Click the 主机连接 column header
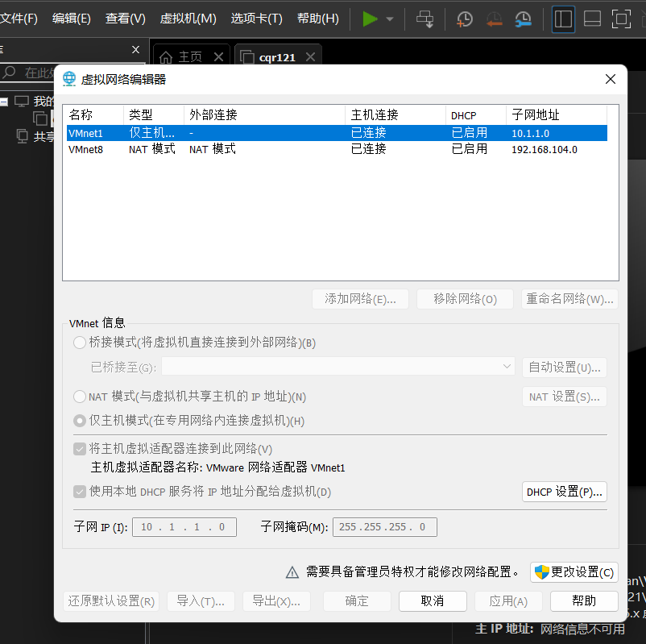646x644 pixels. (x=395, y=114)
